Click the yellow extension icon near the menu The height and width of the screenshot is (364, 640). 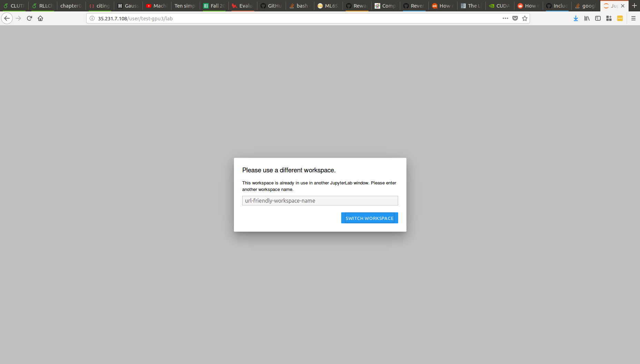coord(620,18)
